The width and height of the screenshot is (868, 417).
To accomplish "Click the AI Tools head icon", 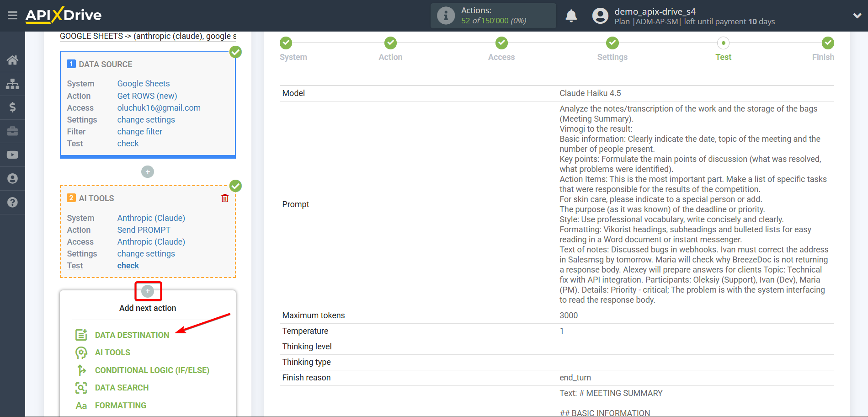I will coord(81,353).
